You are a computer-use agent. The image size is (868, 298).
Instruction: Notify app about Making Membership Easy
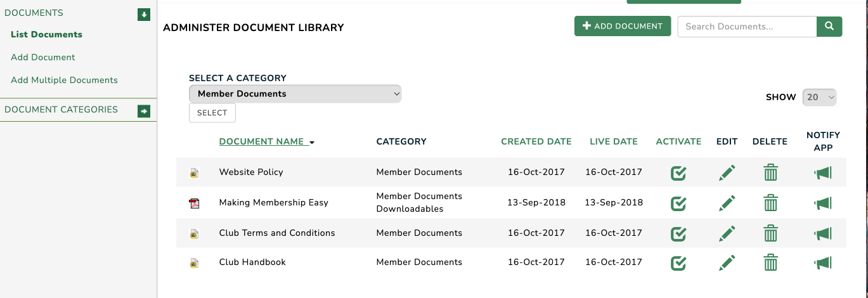coord(823,203)
